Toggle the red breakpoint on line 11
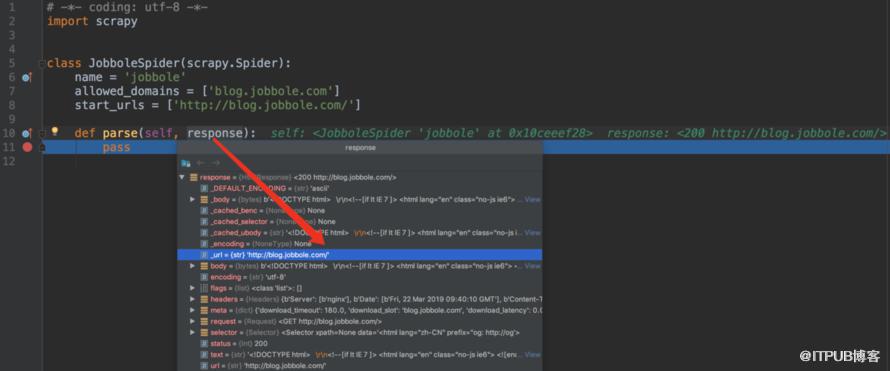890x371 pixels. (27, 147)
